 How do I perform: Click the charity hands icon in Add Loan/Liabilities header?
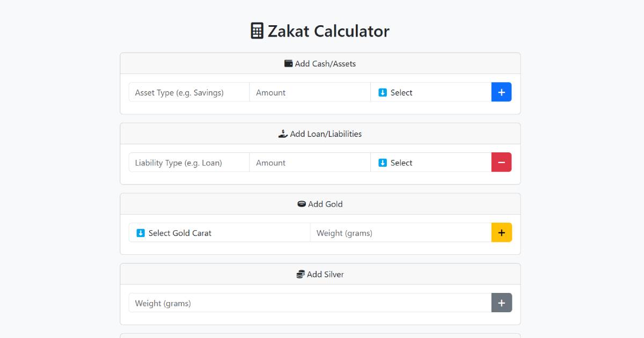[283, 133]
